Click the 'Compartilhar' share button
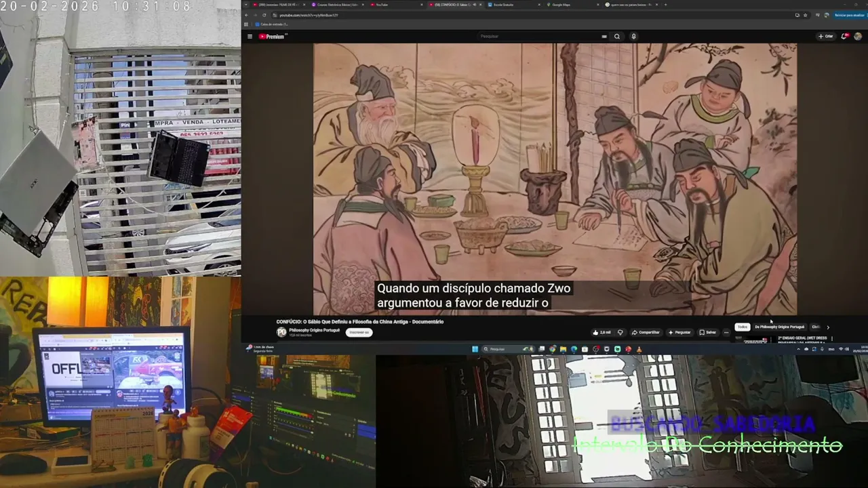This screenshot has height=488, width=868. pos(646,333)
